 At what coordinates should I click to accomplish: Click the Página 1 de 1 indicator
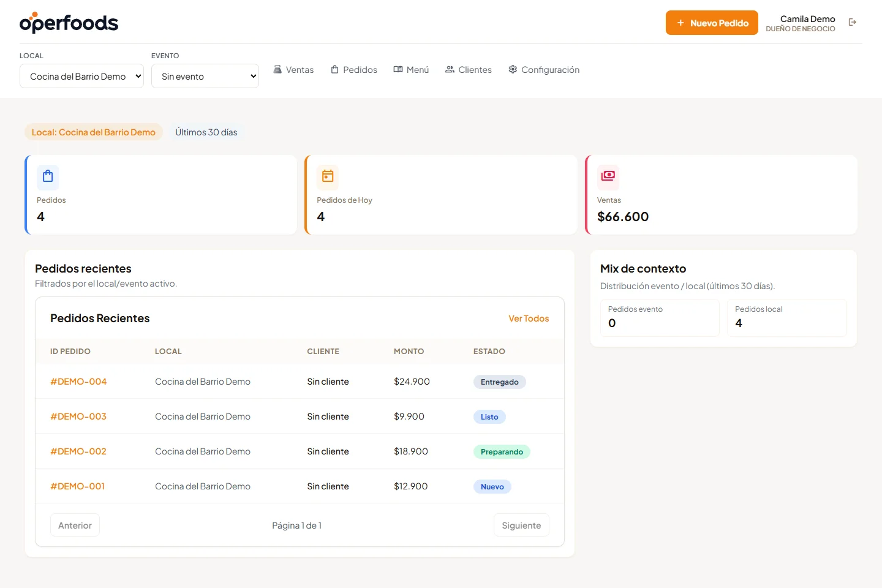pos(297,526)
